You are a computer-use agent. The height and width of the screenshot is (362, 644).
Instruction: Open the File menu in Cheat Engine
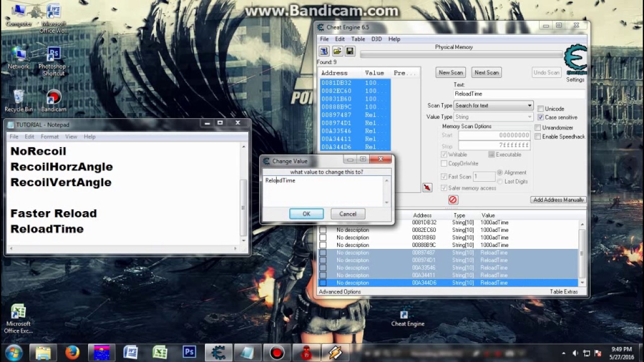325,39
